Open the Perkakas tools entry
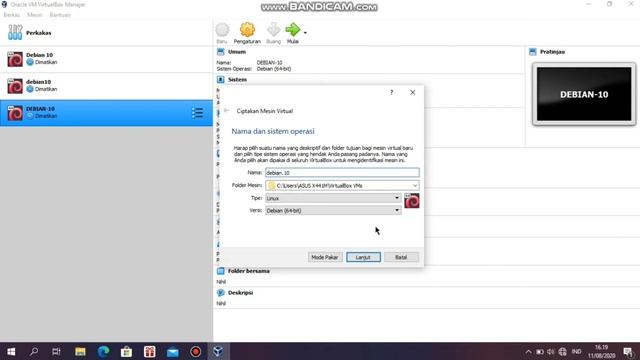Screen dimensions: 640x360 pos(106,33)
